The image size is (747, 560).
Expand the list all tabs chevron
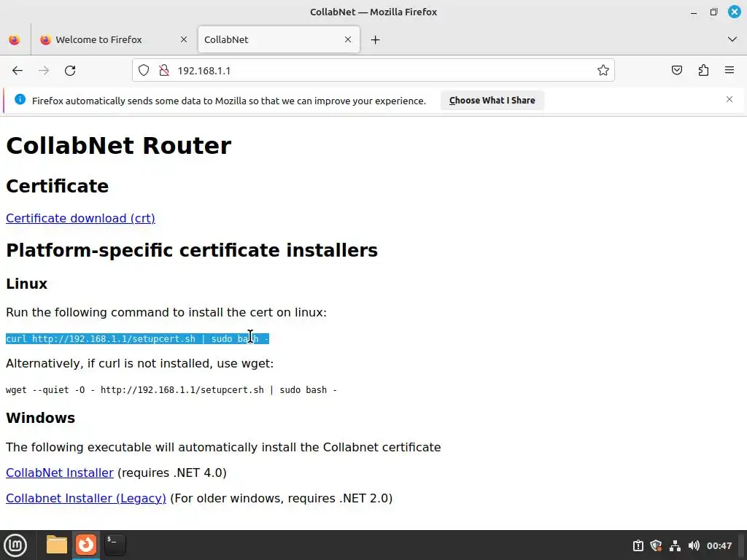pos(732,39)
